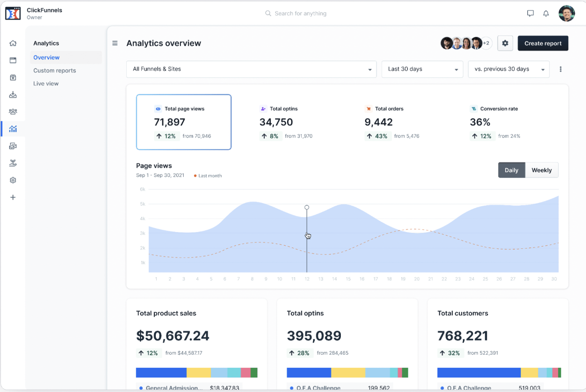The height and width of the screenshot is (392, 586).
Task: Select the Total optins metric card
Action: (x=289, y=122)
